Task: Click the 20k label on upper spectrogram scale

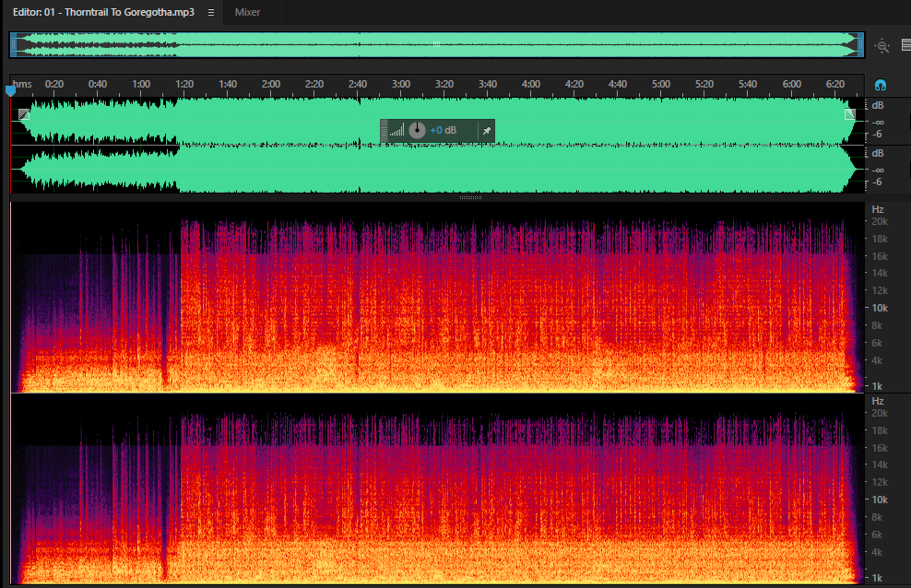Action: (879, 222)
